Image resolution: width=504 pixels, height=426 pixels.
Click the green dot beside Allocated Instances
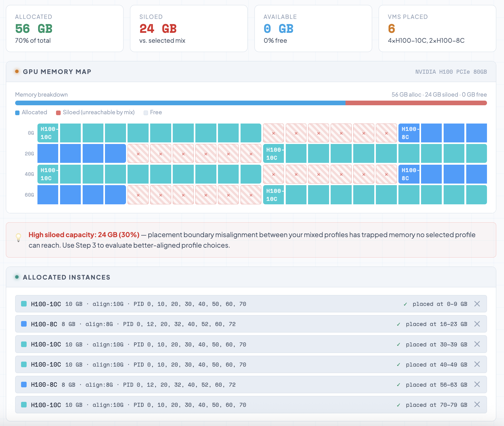17,277
